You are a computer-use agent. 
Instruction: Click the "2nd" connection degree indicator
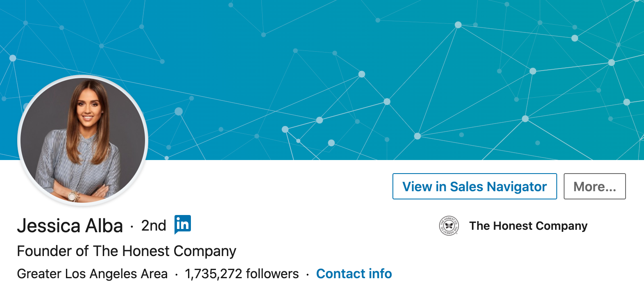click(153, 225)
